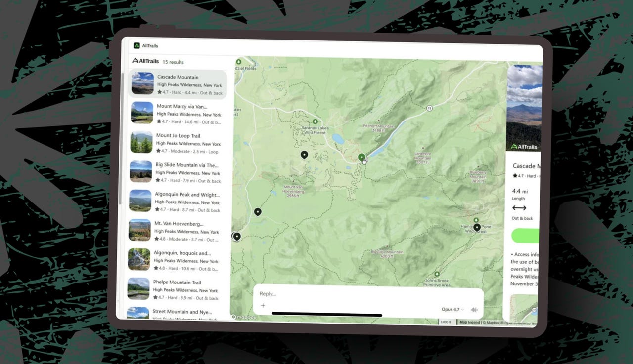
Task: Open the Map legend link
Action: click(x=469, y=322)
